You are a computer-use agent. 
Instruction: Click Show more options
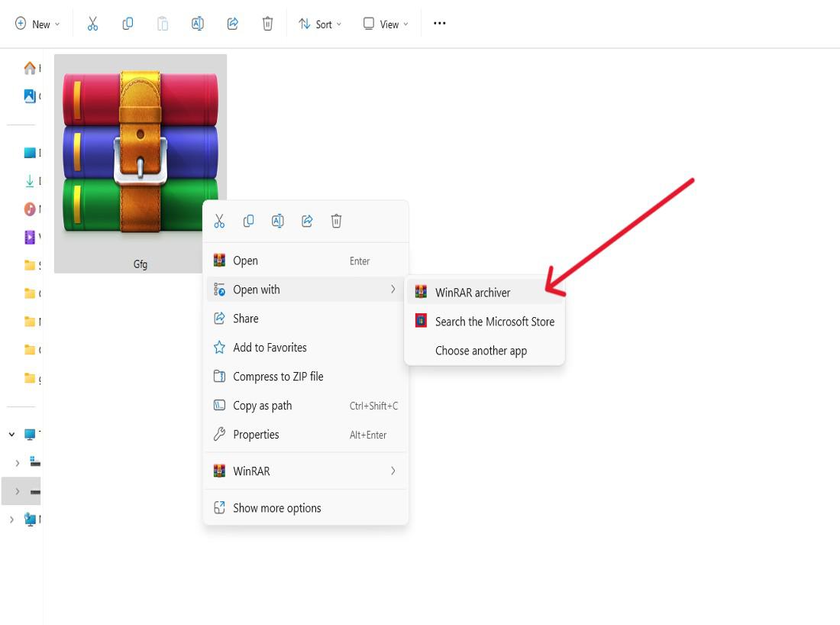pos(305,507)
